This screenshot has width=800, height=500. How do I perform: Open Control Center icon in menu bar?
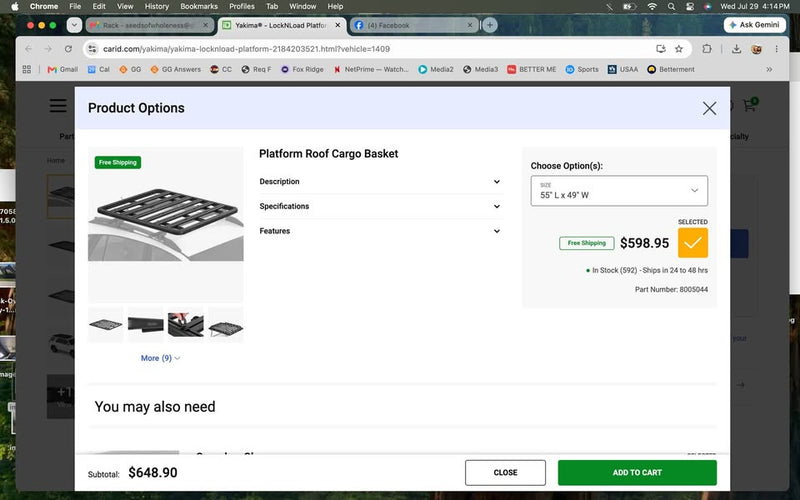689,7
